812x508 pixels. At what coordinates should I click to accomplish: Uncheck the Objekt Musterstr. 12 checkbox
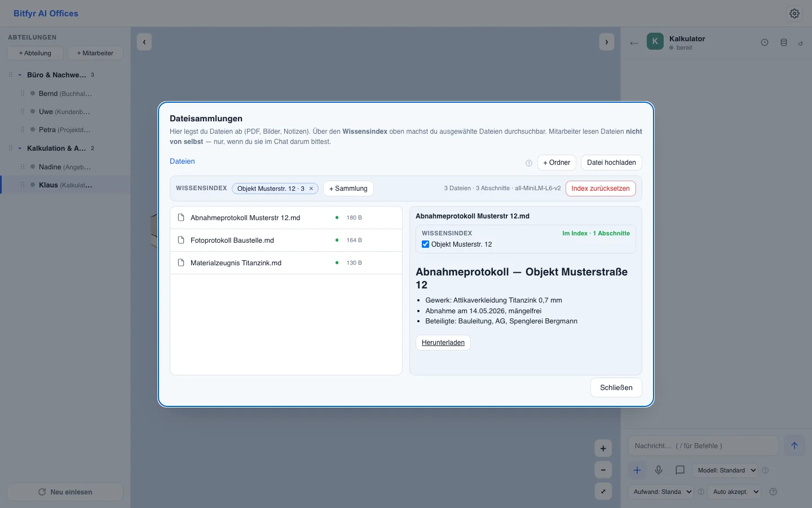click(426, 244)
